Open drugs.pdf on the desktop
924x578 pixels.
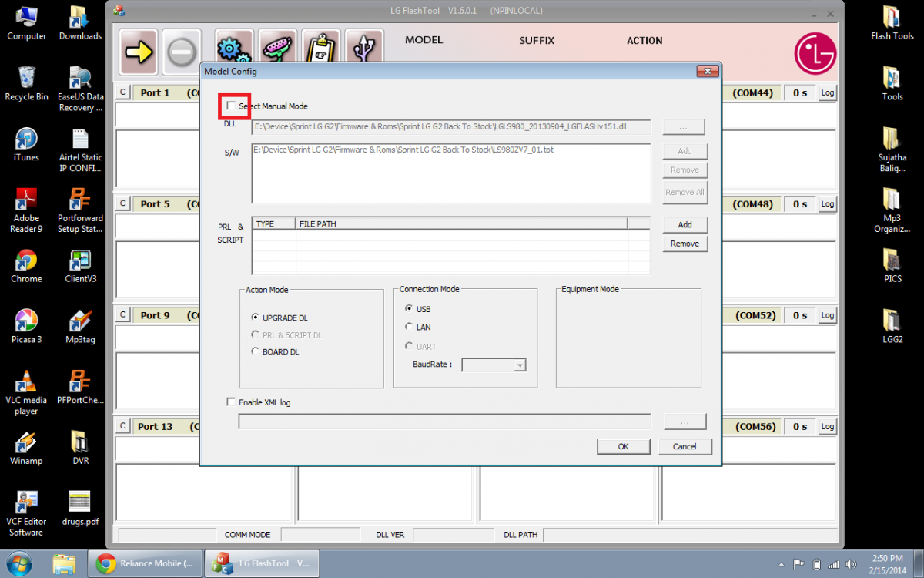(80, 508)
